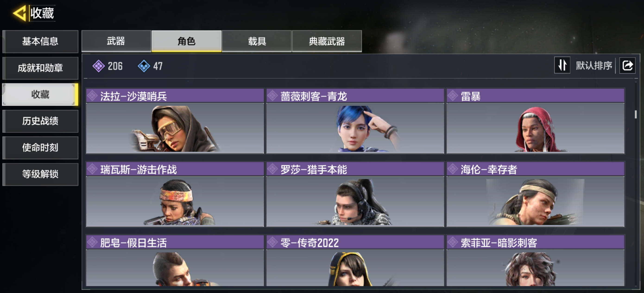Click the blue diamond 47 counter icon
The image size is (644, 293).
coord(144,66)
